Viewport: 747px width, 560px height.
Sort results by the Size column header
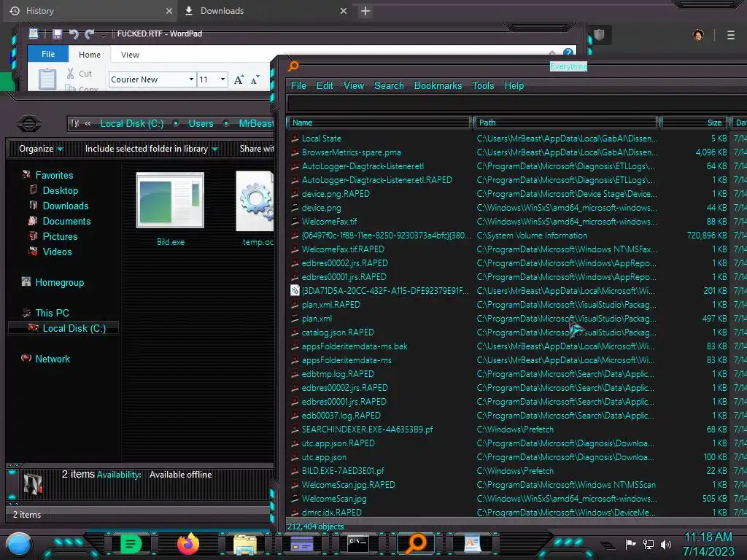pos(694,122)
